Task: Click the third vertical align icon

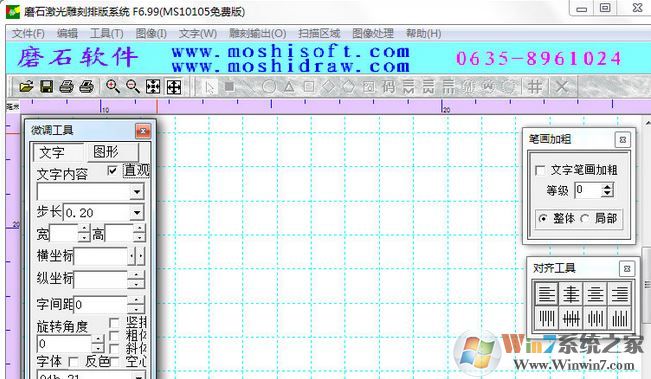Action: (595, 318)
